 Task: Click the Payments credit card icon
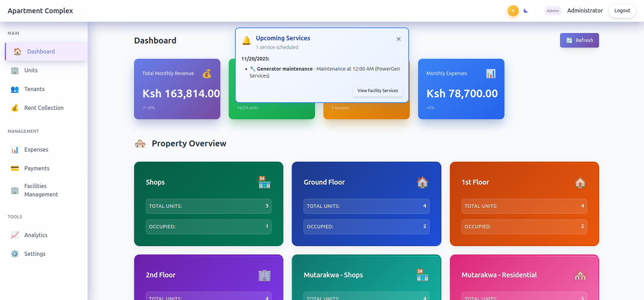[15, 168]
